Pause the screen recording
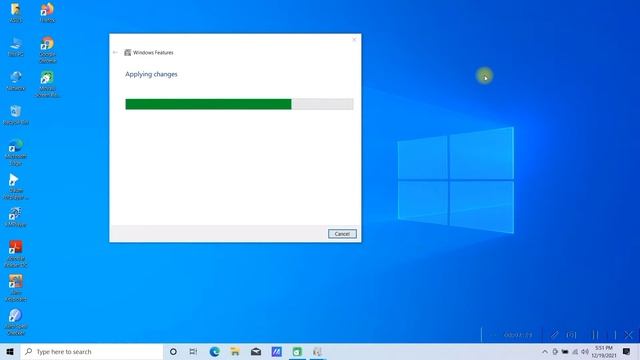Image resolution: width=640 pixels, height=360 pixels. [595, 335]
